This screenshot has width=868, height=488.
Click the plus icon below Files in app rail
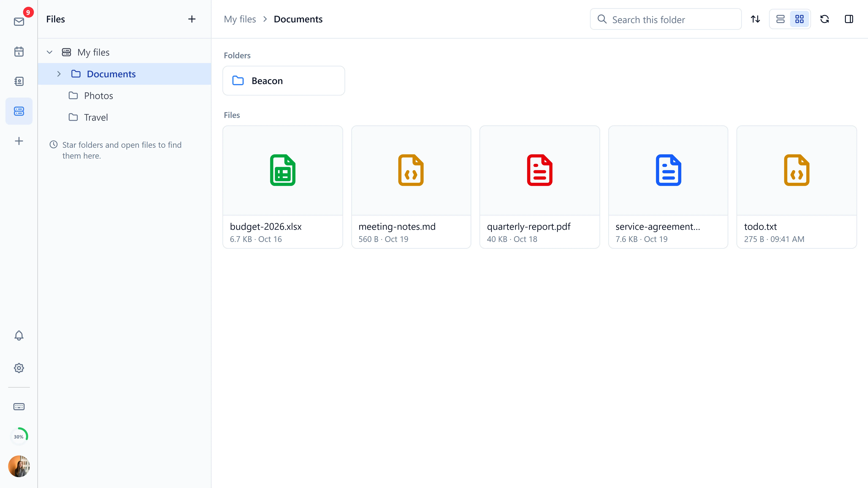point(19,141)
